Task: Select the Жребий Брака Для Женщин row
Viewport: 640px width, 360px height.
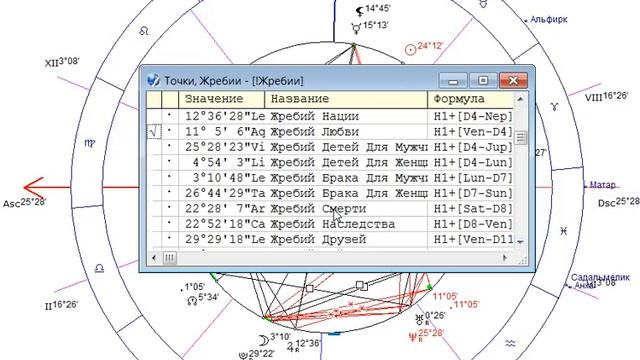Action: click(x=330, y=193)
